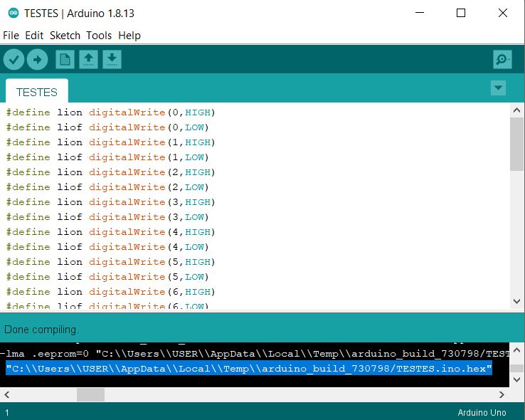
Task: Save sketch using the down-arrow icon
Action: click(112, 60)
